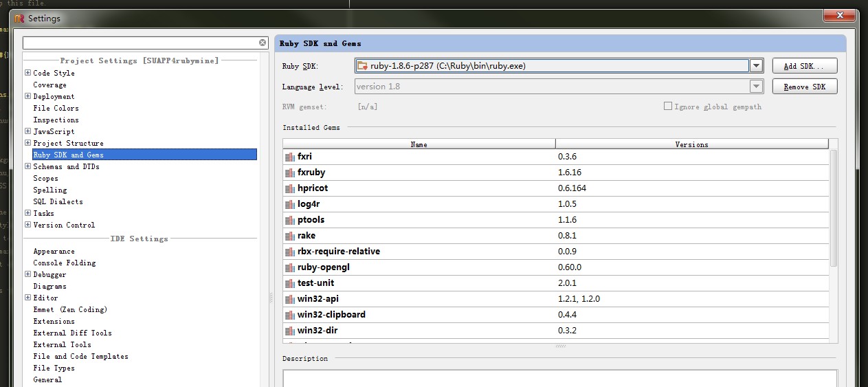Open File Colors settings
Viewport: 868px width, 387px height.
[x=56, y=109]
